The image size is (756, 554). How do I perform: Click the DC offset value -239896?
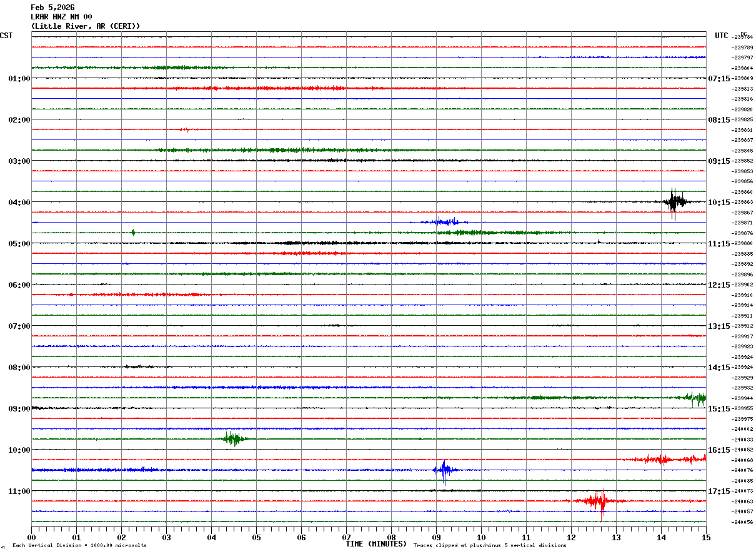(742, 274)
